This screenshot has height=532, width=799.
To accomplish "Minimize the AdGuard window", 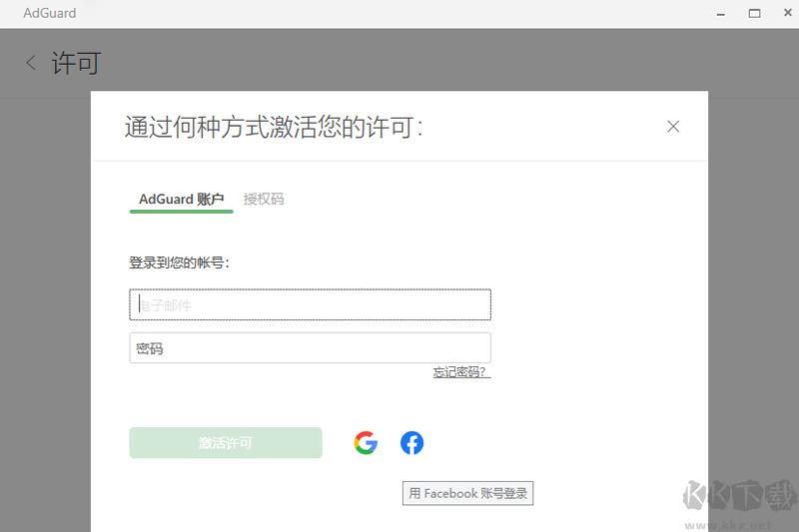I will pos(721,13).
